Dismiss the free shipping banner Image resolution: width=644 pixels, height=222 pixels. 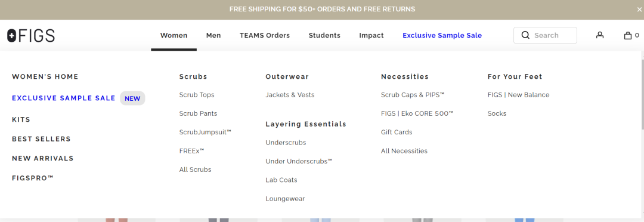pyautogui.click(x=639, y=10)
